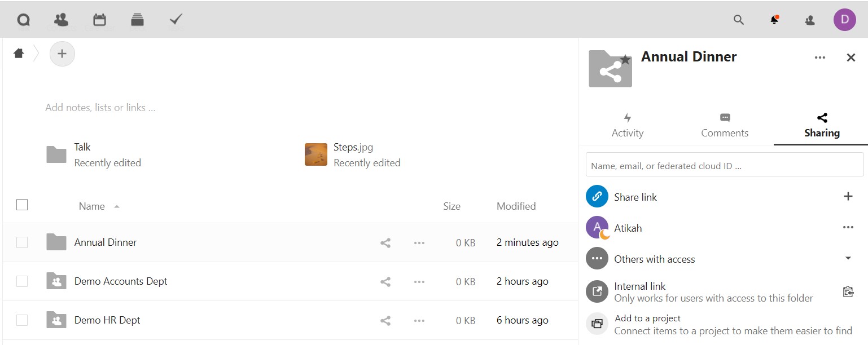Go to home folder via breadcrumb icon

19,54
